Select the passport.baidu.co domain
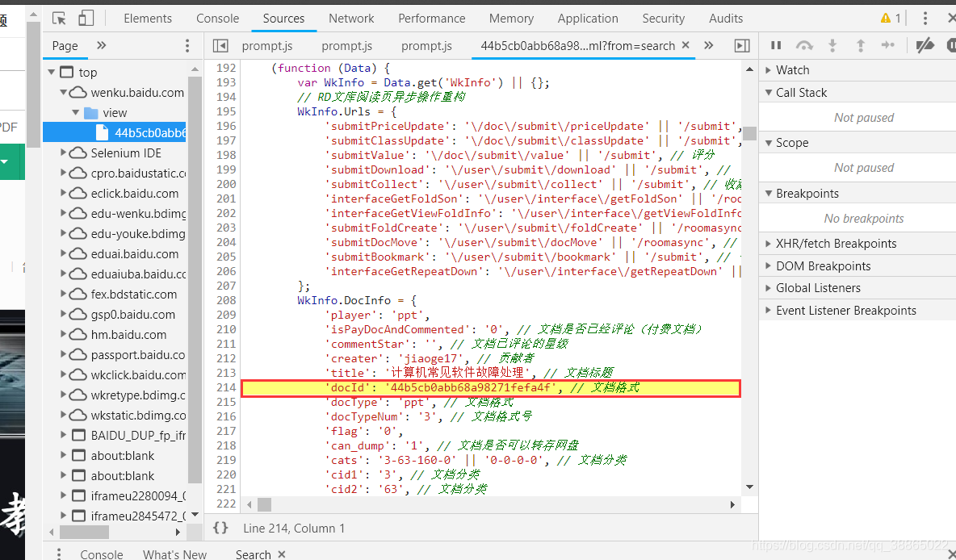 [x=138, y=355]
